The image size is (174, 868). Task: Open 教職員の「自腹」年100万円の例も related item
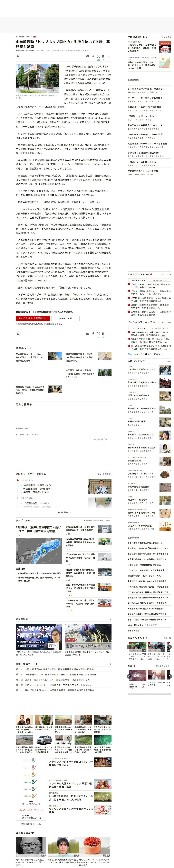[x=30, y=390]
